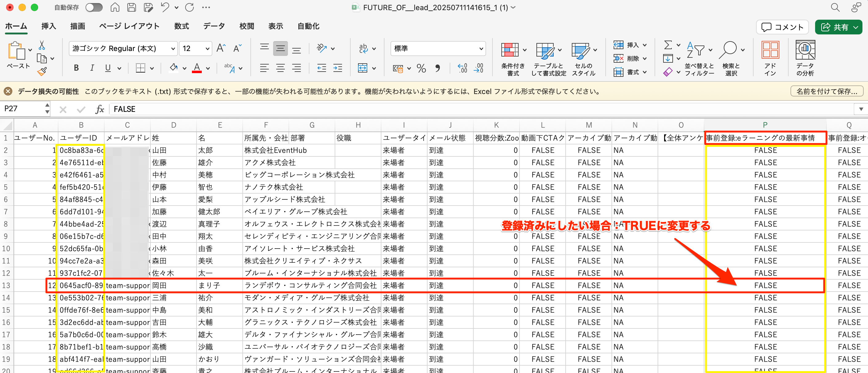Screen dimensions: 868x373
Task: Open the borders dropdown arrow
Action: (x=152, y=68)
